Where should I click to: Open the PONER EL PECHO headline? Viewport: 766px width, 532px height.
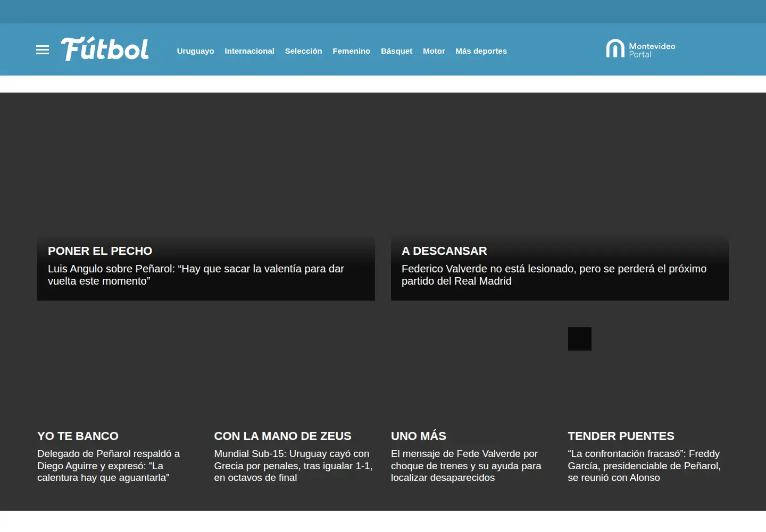click(x=100, y=251)
